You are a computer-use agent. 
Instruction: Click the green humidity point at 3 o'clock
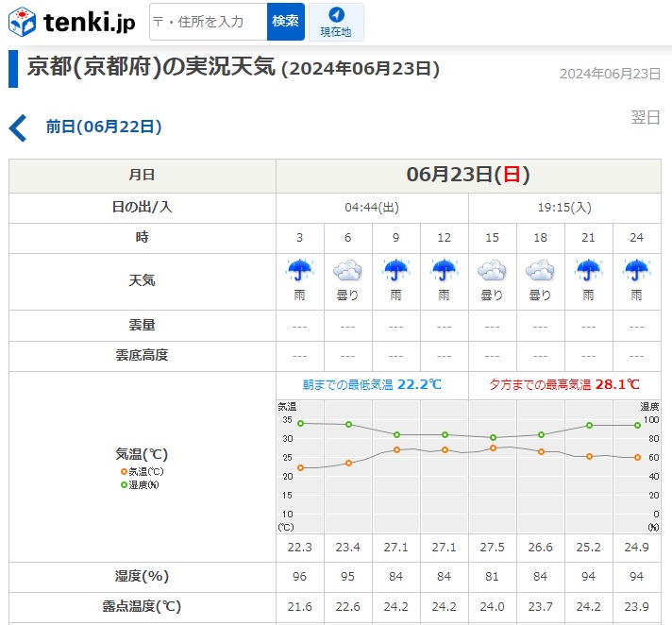click(x=300, y=423)
